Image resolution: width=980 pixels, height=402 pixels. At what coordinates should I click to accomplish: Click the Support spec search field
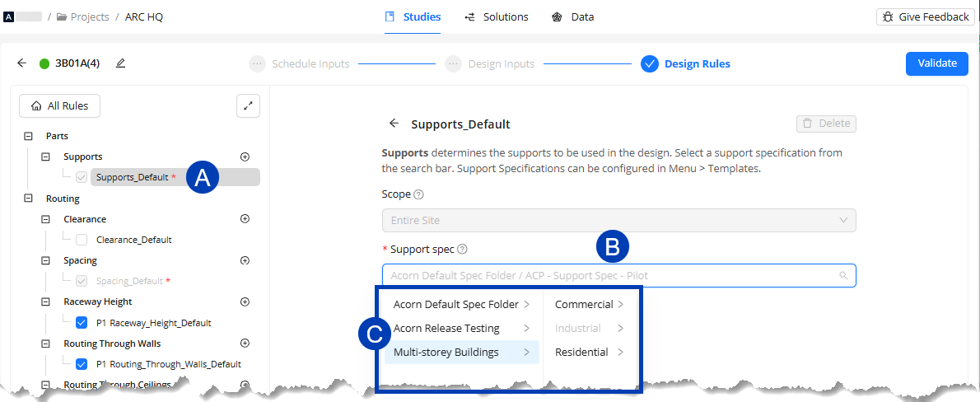point(618,275)
